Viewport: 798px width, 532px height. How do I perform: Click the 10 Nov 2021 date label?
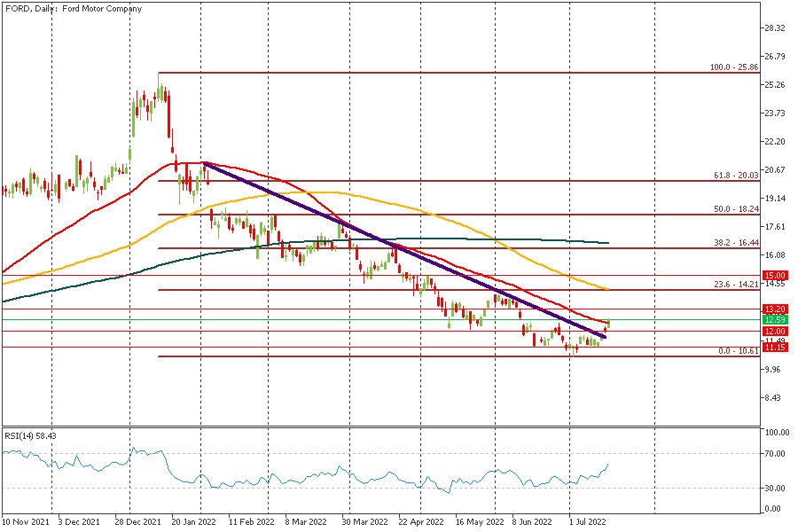pos(24,523)
